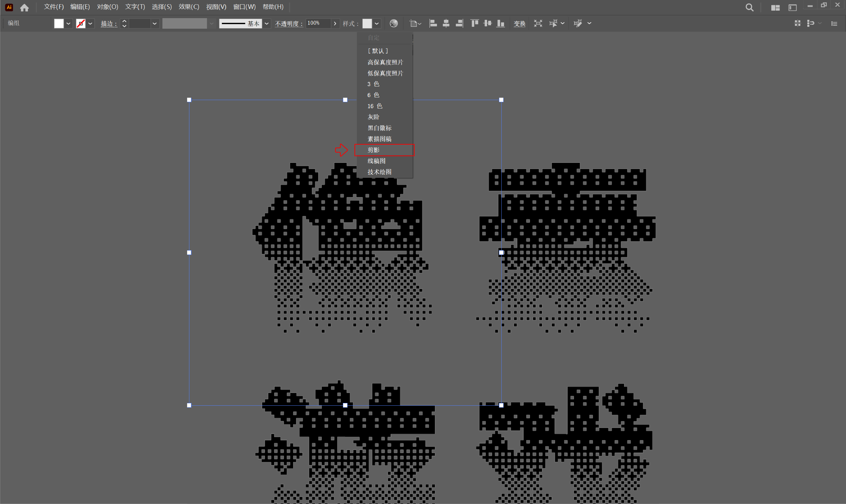Open the 视图(V) menu
This screenshot has height=504, width=846.
[216, 7]
